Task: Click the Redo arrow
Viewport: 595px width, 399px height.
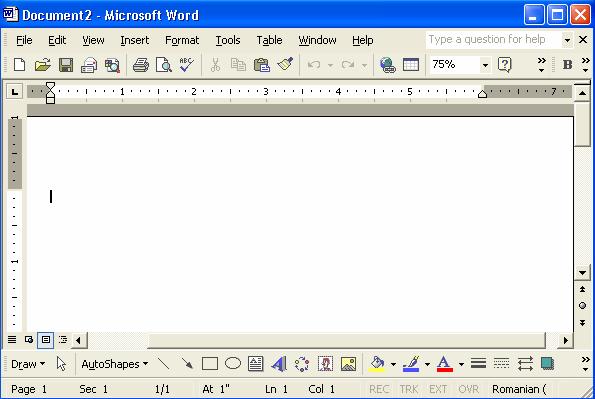Action: point(348,65)
